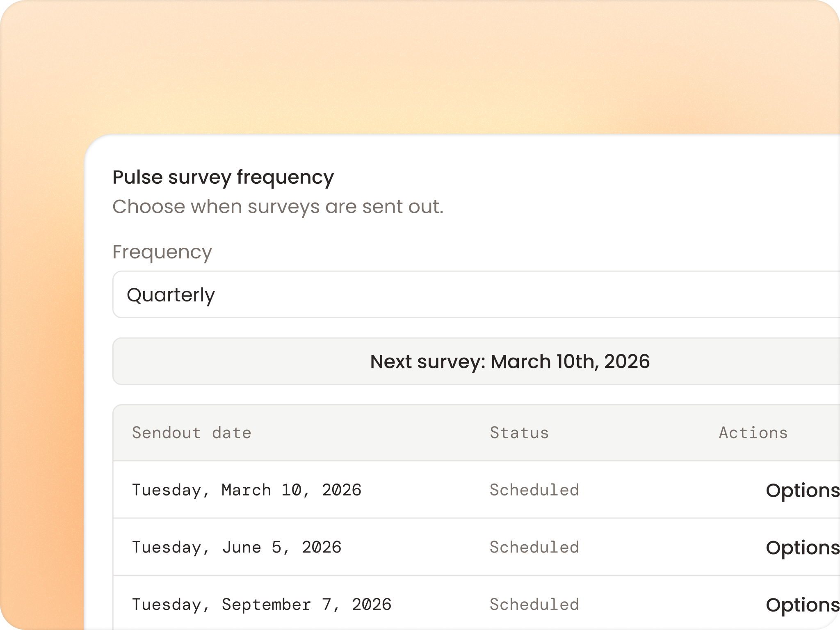Viewport: 840px width, 630px height.
Task: Select the Tuesday, June 5, 2026 date
Action: (x=236, y=548)
